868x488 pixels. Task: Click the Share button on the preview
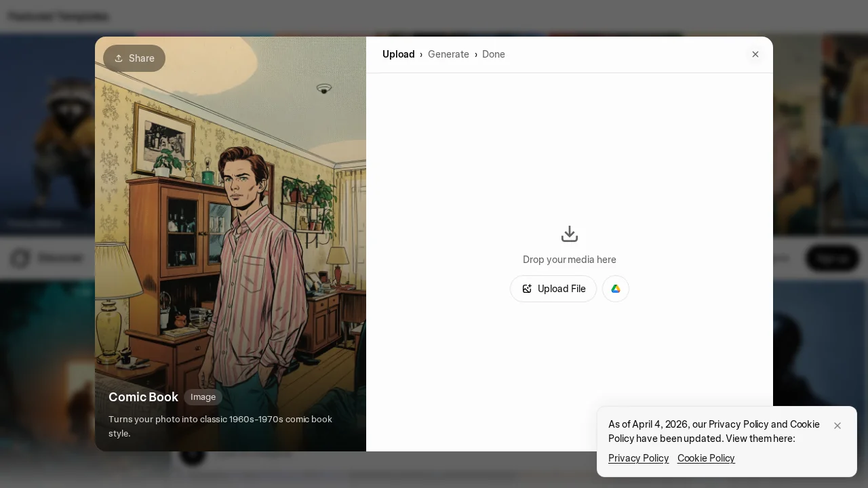(x=134, y=58)
